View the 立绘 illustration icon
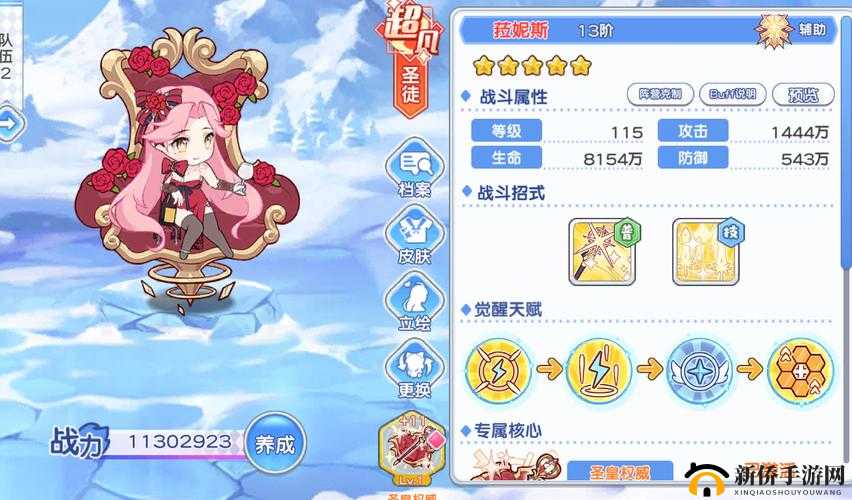Viewport: 852px width, 500px height. pos(415,302)
